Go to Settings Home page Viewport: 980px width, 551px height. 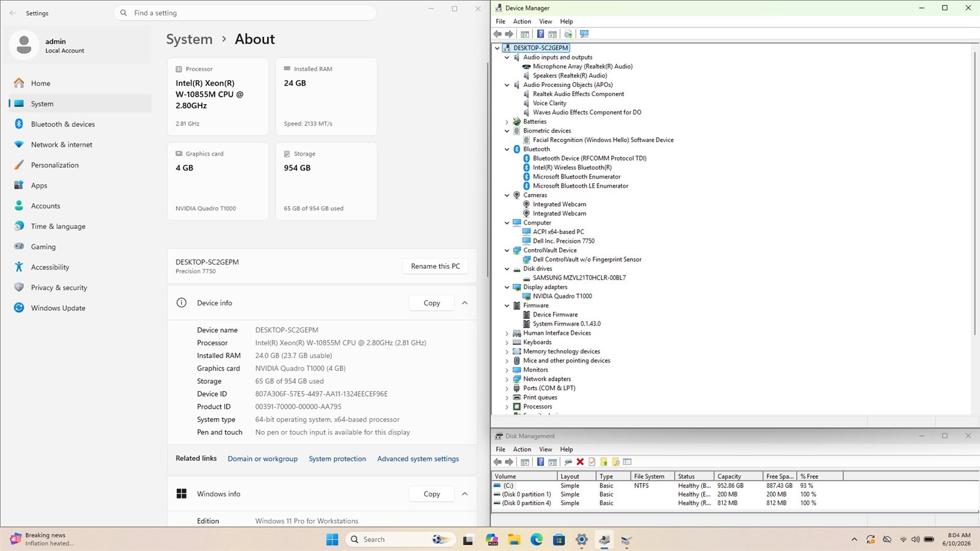[80, 83]
